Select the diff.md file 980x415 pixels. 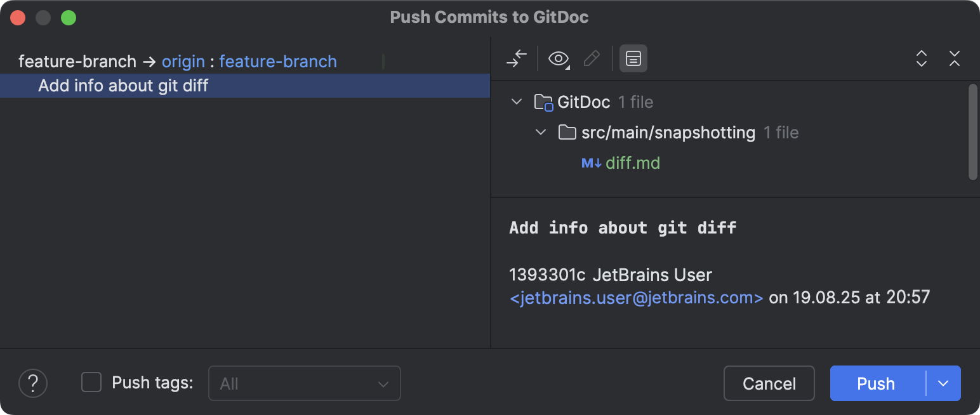click(x=633, y=162)
